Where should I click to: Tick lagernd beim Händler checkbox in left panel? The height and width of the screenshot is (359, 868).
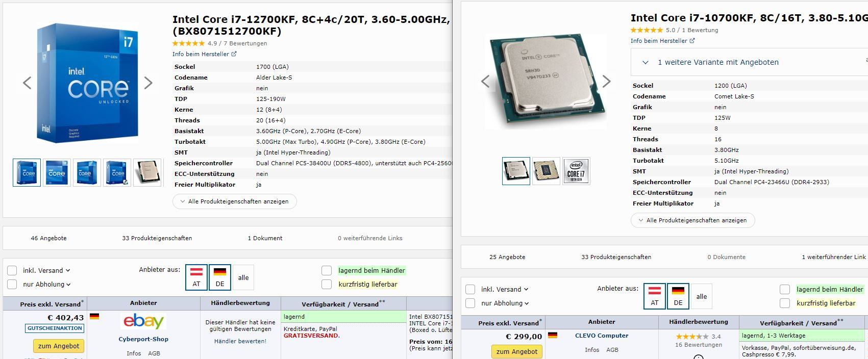click(x=327, y=270)
